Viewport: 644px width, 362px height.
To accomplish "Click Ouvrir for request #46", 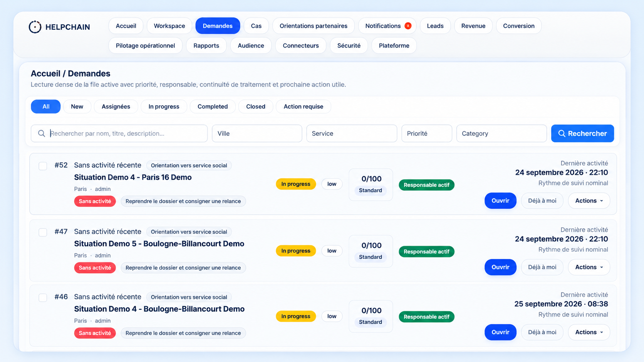I will pos(500,332).
